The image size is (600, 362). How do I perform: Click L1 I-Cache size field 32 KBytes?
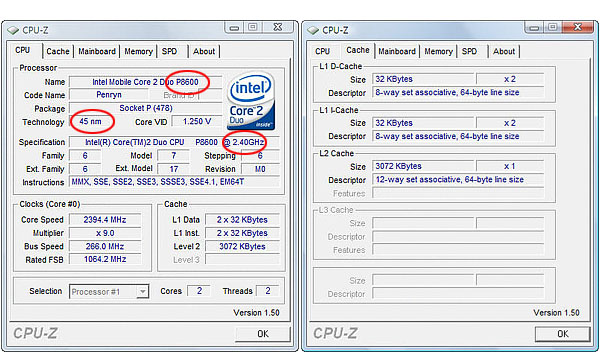coord(423,123)
